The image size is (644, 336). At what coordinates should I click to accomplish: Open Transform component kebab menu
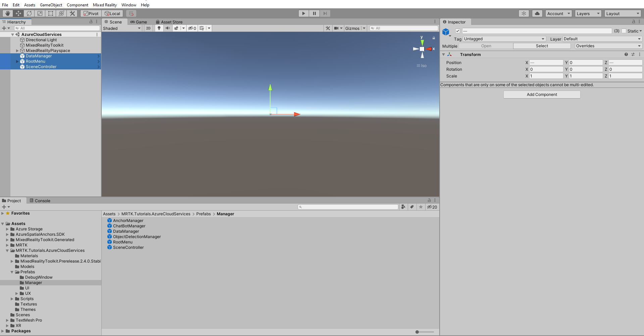tap(640, 54)
